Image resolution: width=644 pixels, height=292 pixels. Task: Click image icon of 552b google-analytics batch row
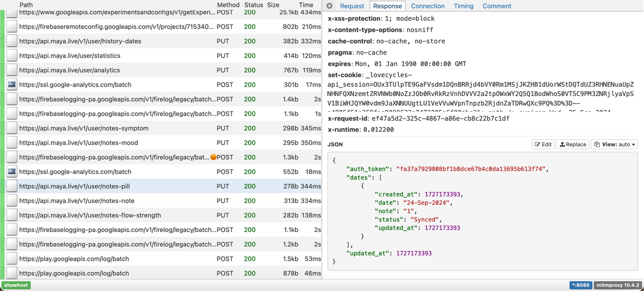click(x=12, y=172)
